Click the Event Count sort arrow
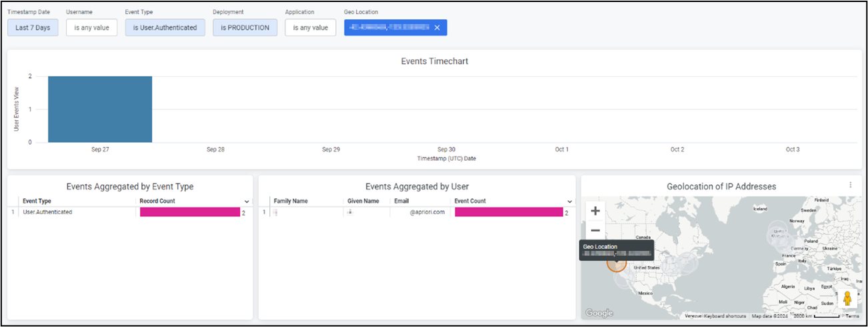 [569, 202]
